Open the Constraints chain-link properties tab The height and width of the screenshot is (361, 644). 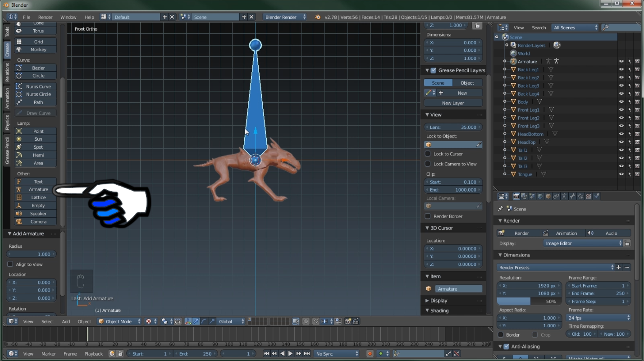point(556,196)
